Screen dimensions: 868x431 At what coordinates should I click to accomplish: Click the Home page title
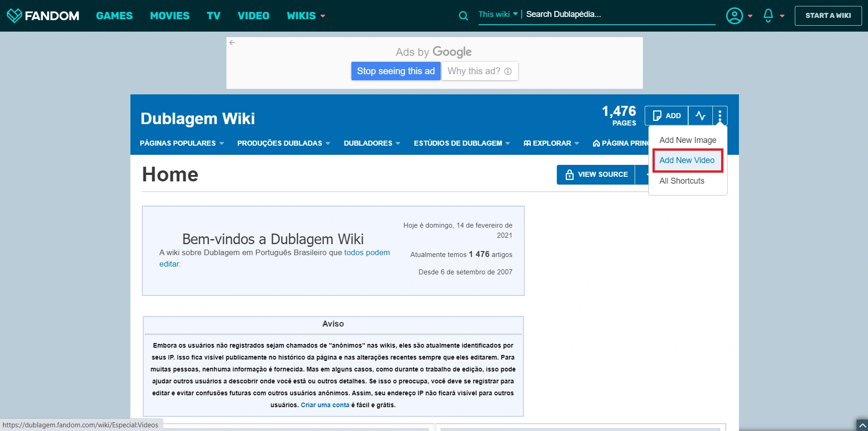pyautogui.click(x=170, y=175)
